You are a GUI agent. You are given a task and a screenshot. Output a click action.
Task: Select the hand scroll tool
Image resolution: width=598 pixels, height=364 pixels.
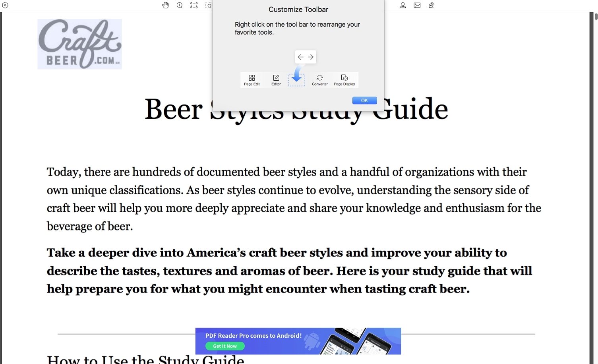[166, 5]
